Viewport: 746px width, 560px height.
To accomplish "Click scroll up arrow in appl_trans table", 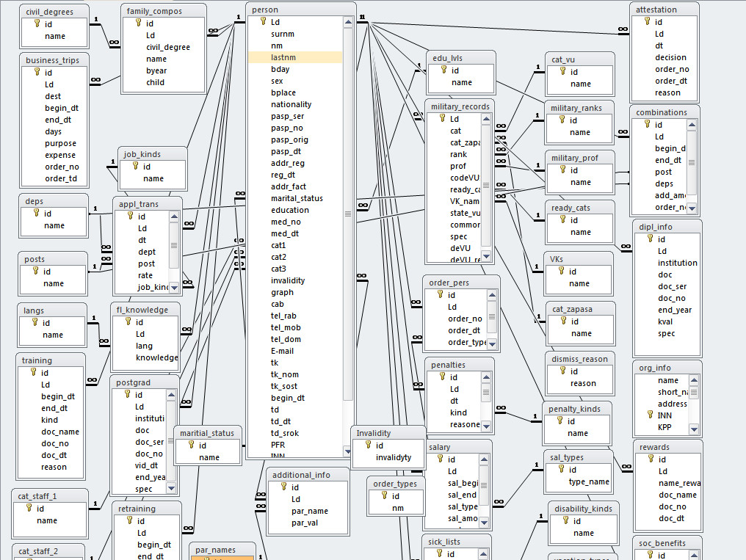I will coord(174,217).
